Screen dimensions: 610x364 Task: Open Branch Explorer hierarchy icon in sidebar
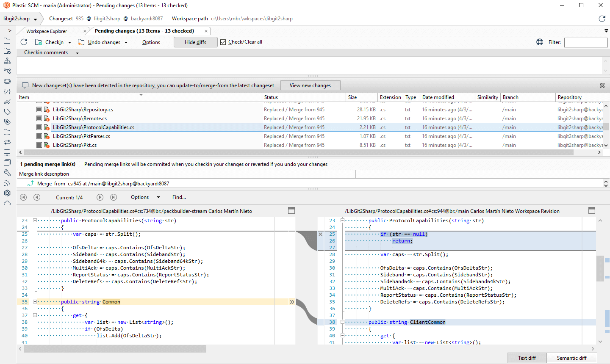coord(7,61)
